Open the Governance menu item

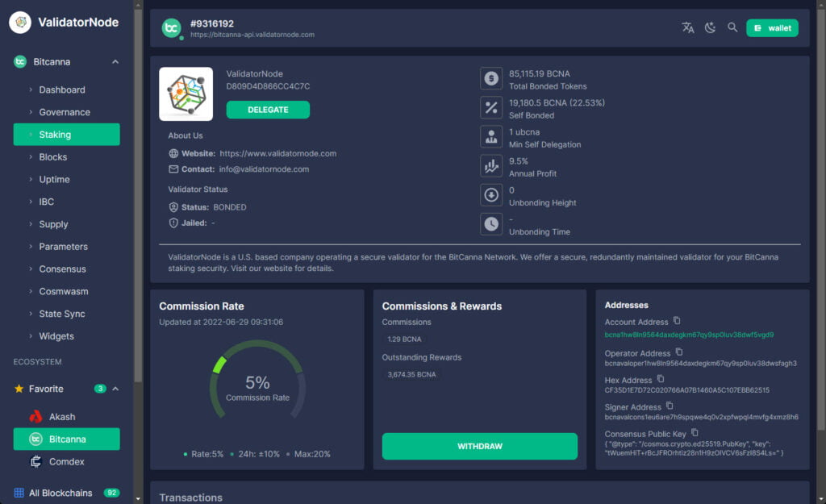pyautogui.click(x=66, y=112)
